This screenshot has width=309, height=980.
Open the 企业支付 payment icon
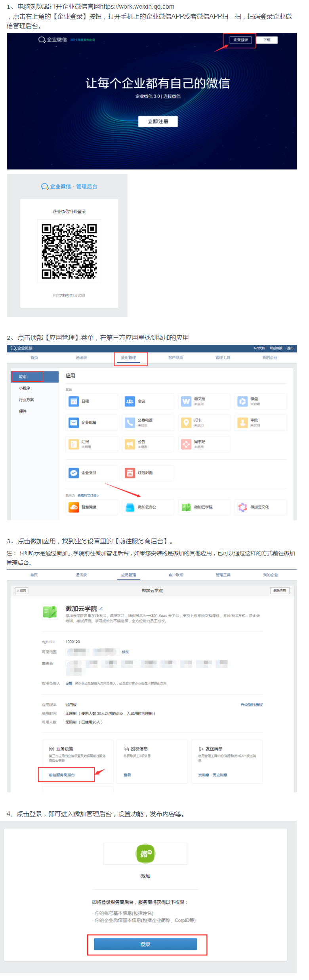coord(74,473)
